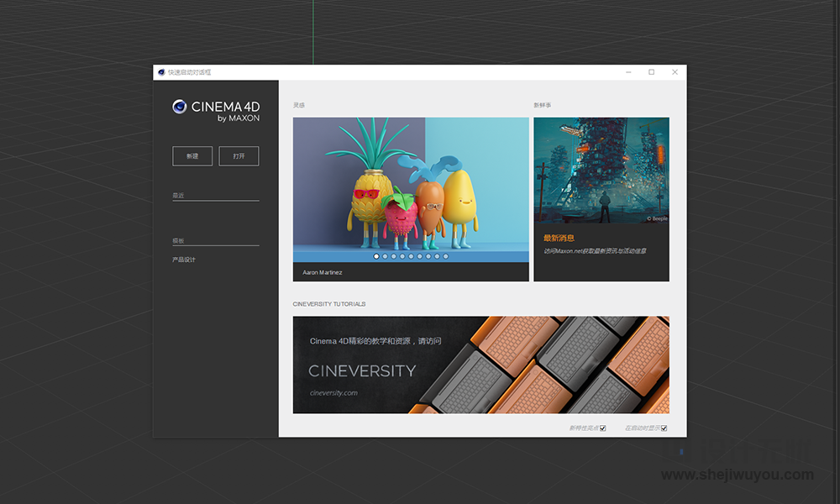Click the 新鲜事 (News) heading
This screenshot has width=840, height=504.
(x=542, y=105)
